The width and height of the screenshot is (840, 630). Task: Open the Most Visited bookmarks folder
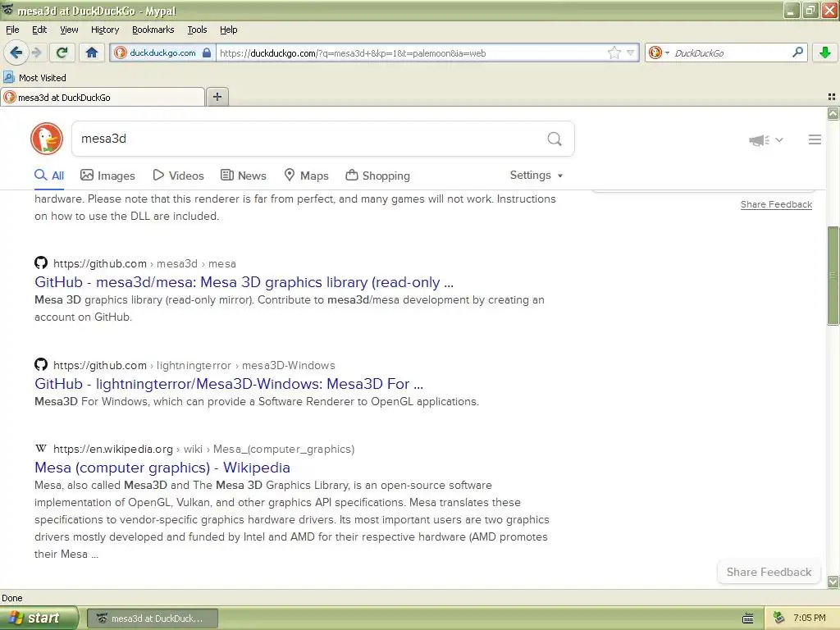point(34,78)
